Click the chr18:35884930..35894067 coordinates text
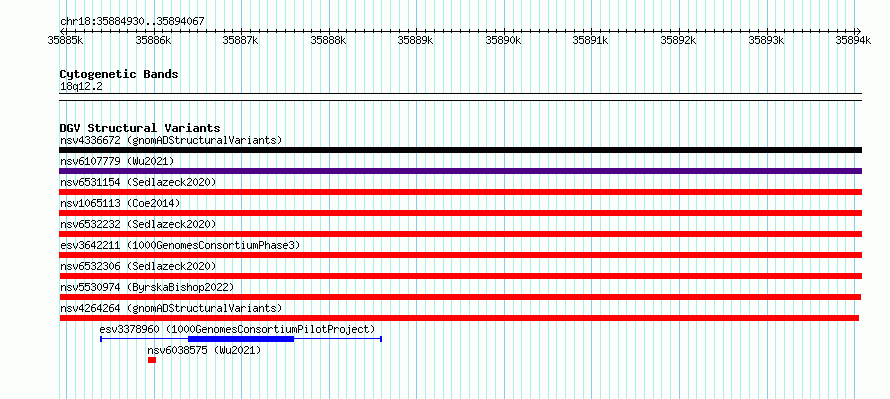 click(x=132, y=21)
